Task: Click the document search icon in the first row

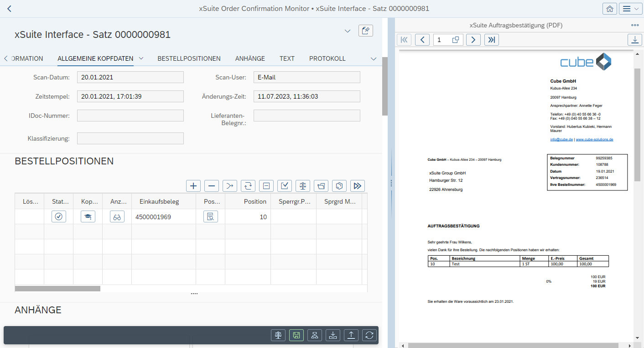Action: [210, 217]
